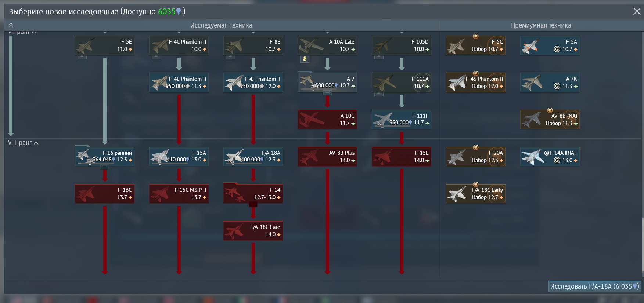Choose the F-4E Phantom II card
This screenshot has height=303, width=644.
click(x=179, y=83)
